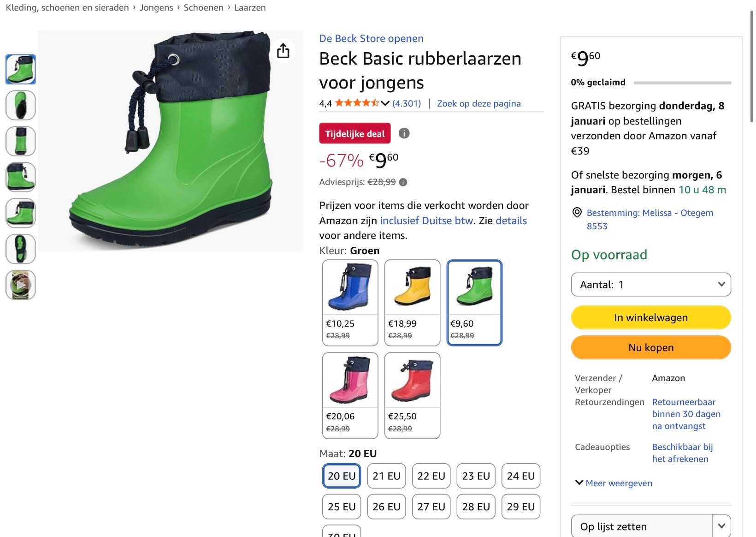The height and width of the screenshot is (537, 756).
Task: Choose size 24 EU
Action: (x=520, y=476)
